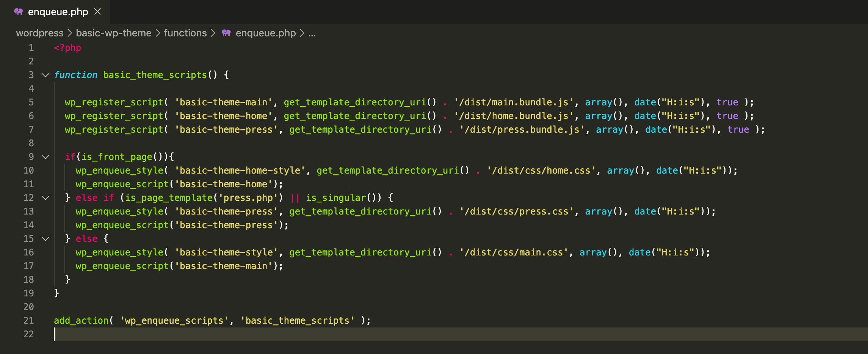This screenshot has height=354, width=868.
Task: Select the functions folder in the breadcrumb
Action: 185,33
